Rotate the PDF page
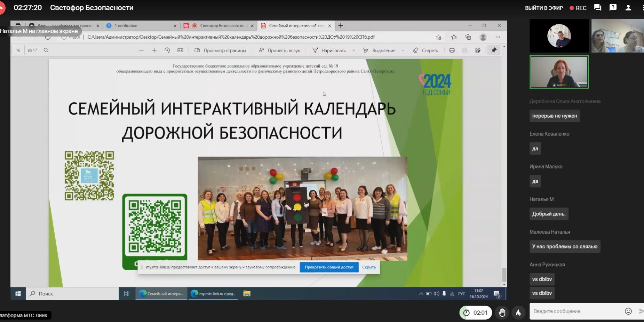Screen dimensions: 644x322 pos(167,50)
